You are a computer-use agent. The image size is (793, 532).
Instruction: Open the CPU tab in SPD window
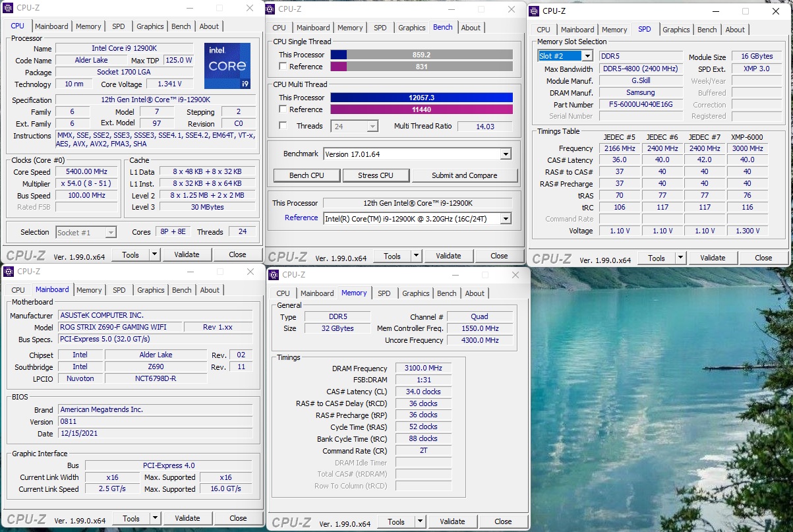tap(543, 30)
